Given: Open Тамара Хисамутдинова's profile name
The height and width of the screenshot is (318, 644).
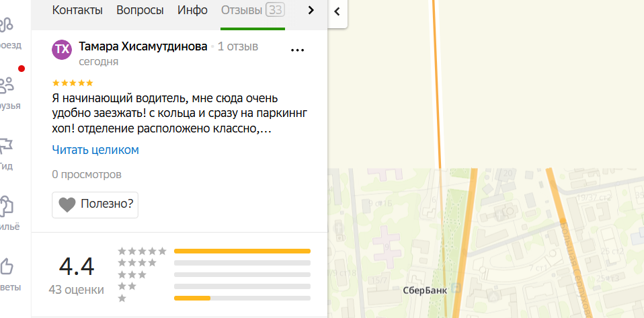Looking at the screenshot, I should click(x=143, y=47).
